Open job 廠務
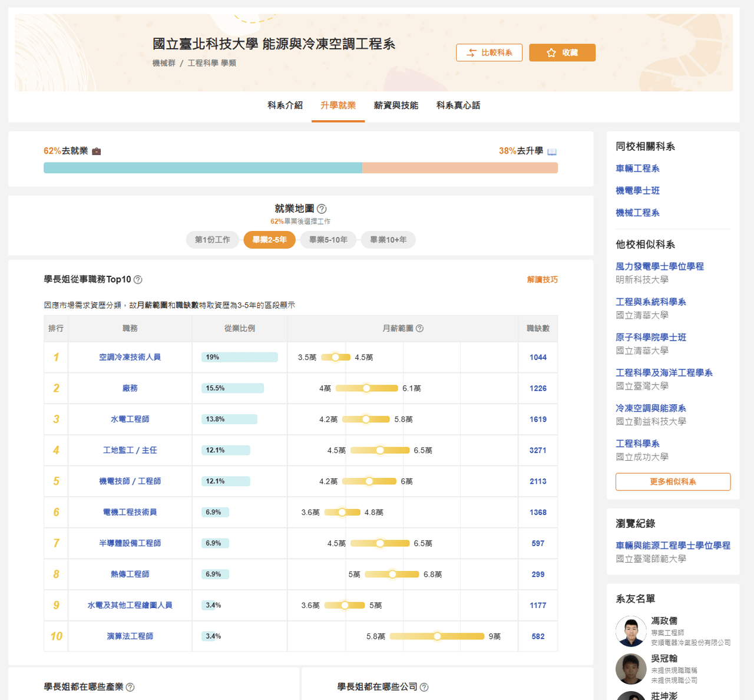 point(130,388)
